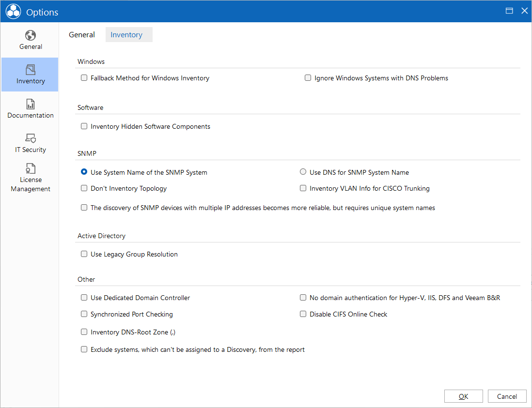Switch to the General tab
The image size is (532, 408).
point(82,34)
